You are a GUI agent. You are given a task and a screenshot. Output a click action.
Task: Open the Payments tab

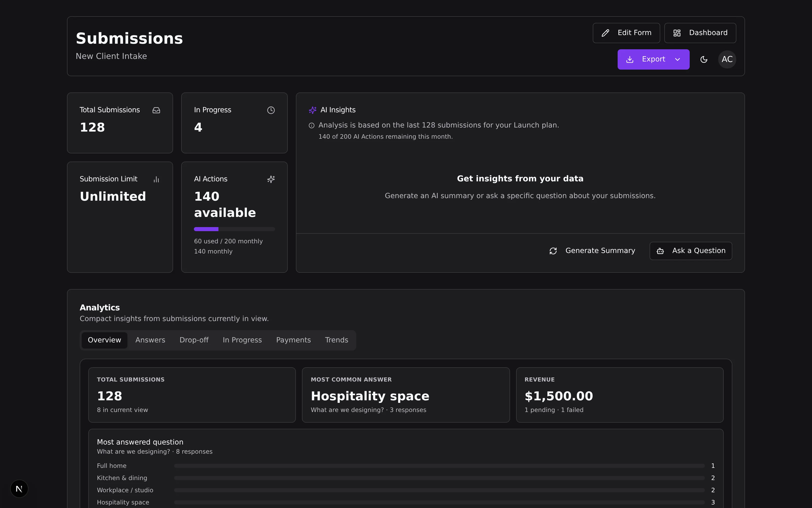pyautogui.click(x=293, y=340)
